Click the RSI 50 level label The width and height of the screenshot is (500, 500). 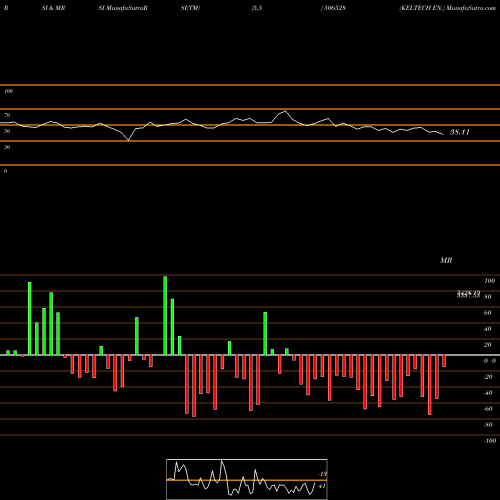[7, 131]
